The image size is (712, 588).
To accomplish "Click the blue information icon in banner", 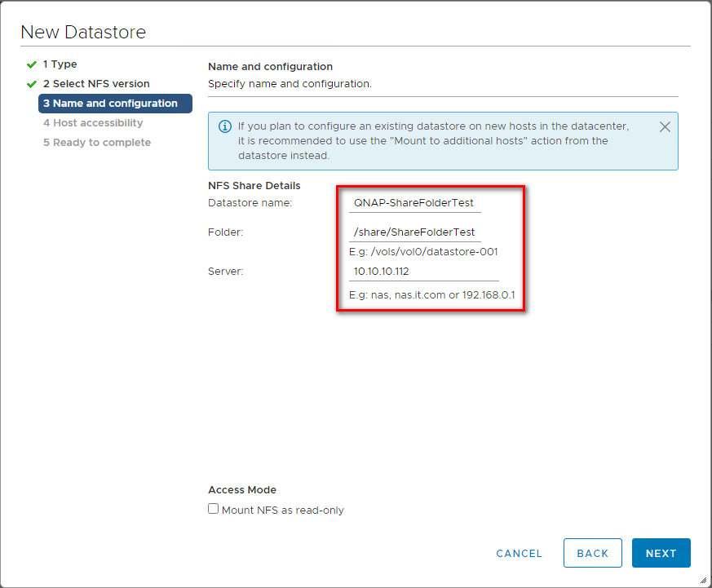I will point(225,126).
